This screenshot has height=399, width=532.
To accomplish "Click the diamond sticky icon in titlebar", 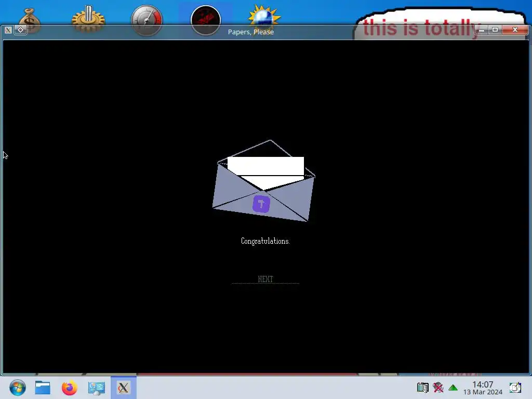I will tap(21, 30).
